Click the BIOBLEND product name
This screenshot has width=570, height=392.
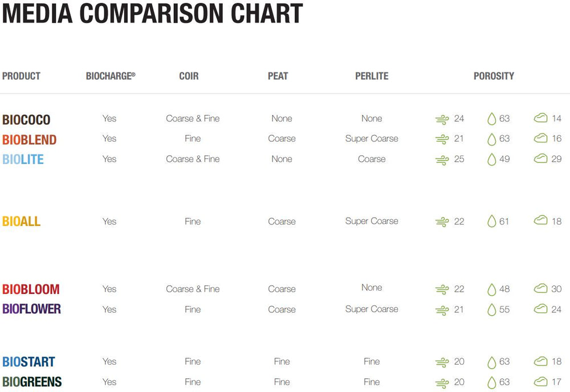(x=29, y=140)
